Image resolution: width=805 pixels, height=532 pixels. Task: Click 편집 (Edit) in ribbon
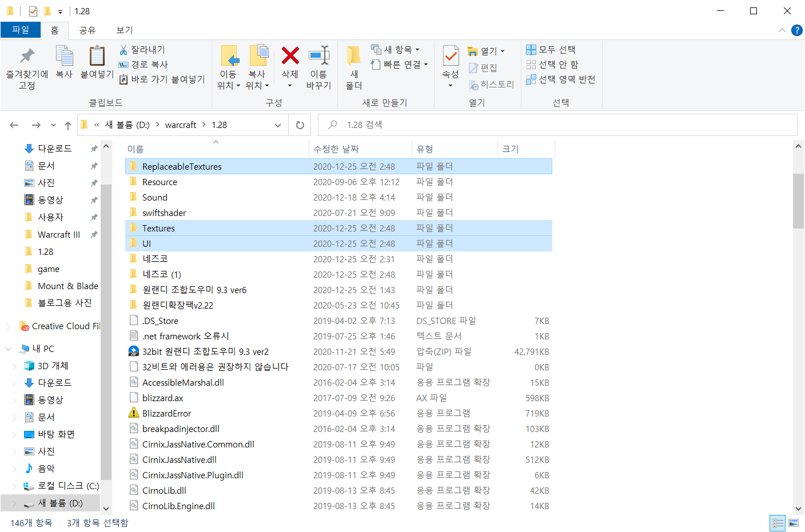coord(483,68)
